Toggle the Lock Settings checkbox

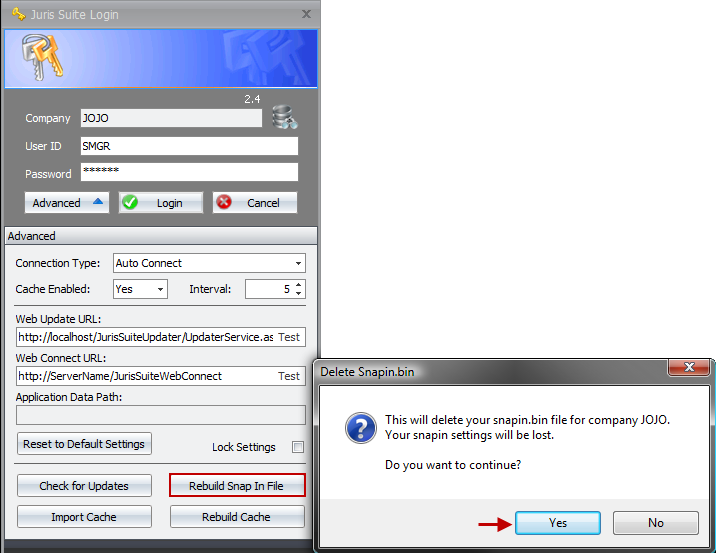pos(297,447)
